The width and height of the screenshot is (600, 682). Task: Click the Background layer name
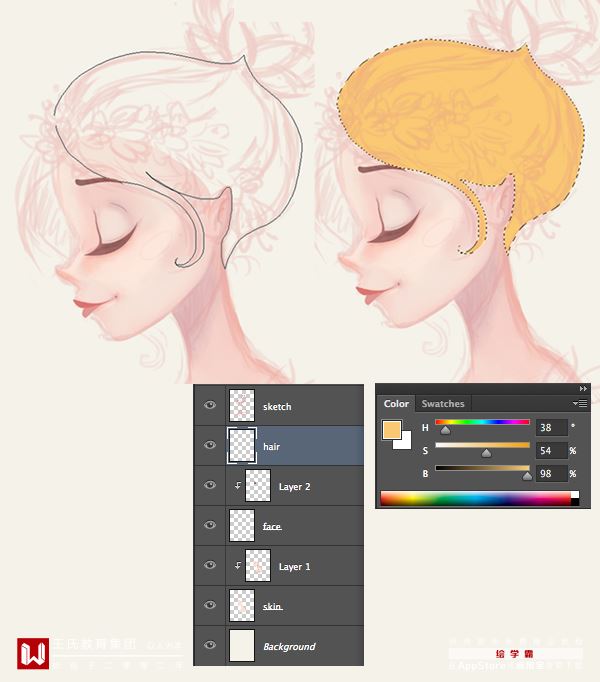[289, 647]
